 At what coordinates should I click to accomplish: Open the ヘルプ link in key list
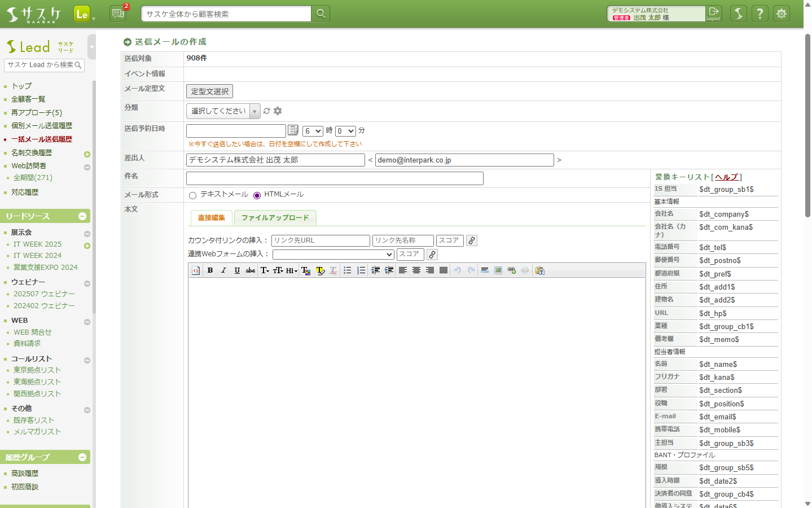click(726, 177)
